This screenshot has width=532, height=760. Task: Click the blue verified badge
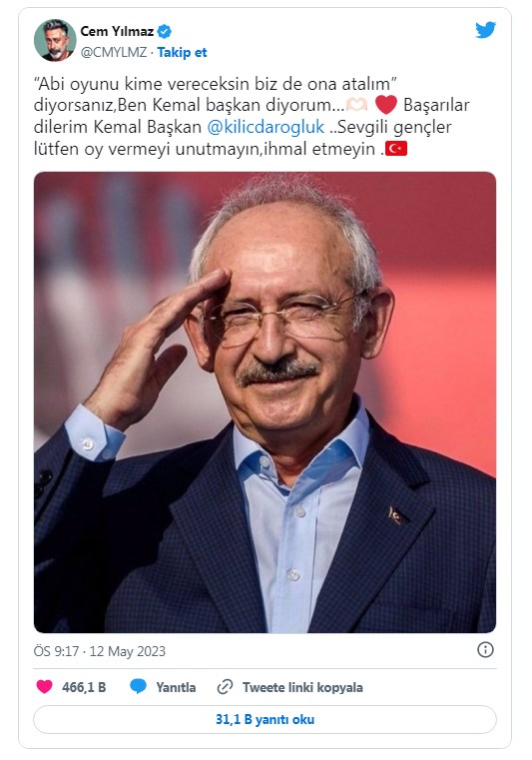click(x=165, y=32)
